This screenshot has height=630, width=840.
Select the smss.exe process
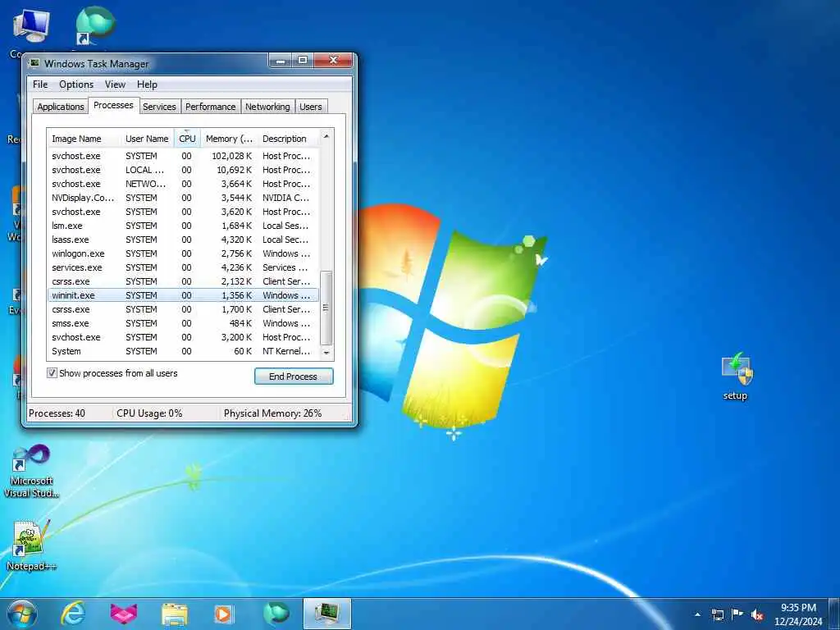(x=183, y=323)
